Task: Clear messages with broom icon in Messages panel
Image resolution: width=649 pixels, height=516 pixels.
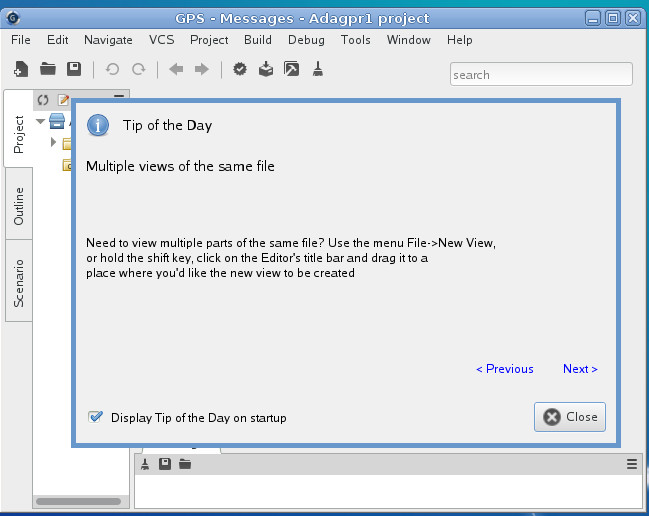Action: [145, 464]
